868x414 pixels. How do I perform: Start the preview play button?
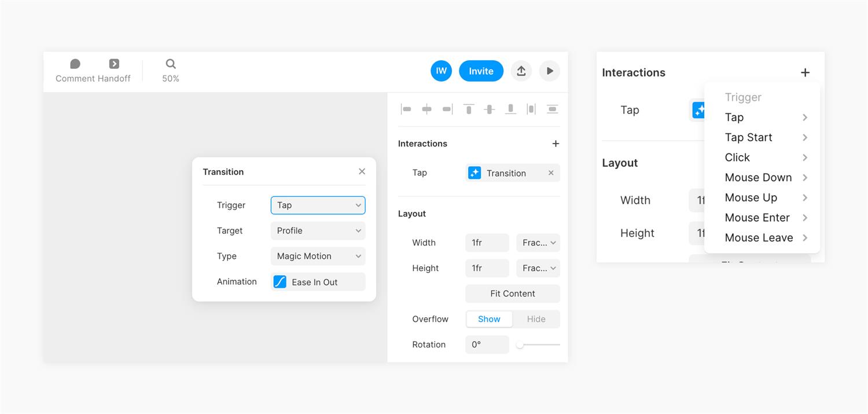click(x=550, y=71)
